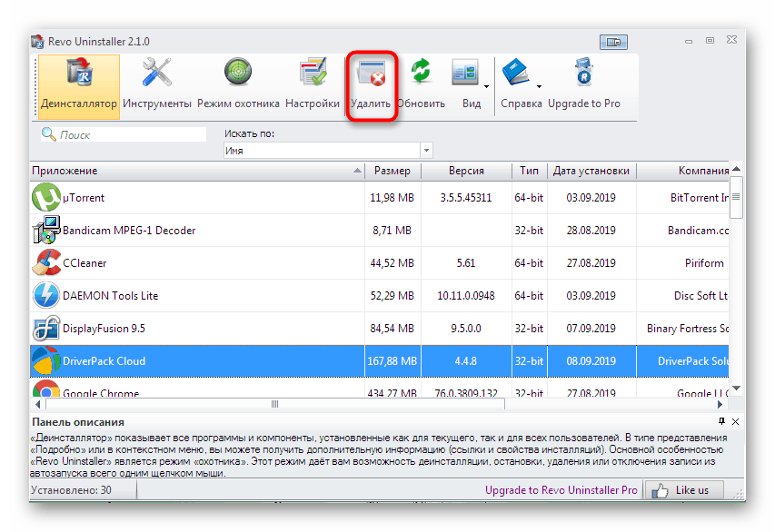The image size is (775, 532).
Task: Select the Google Chrome icon
Action: pos(46,389)
